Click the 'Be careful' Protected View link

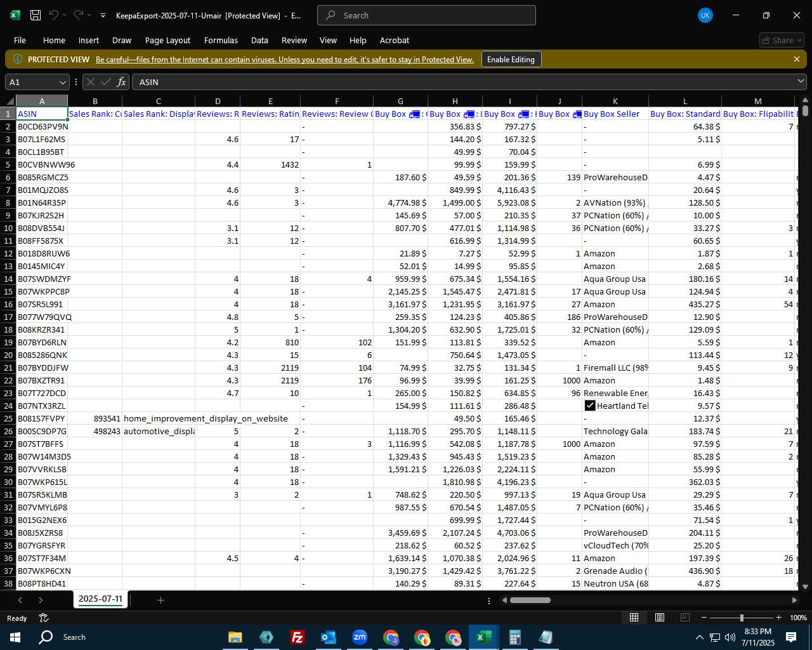pyautogui.click(x=285, y=60)
